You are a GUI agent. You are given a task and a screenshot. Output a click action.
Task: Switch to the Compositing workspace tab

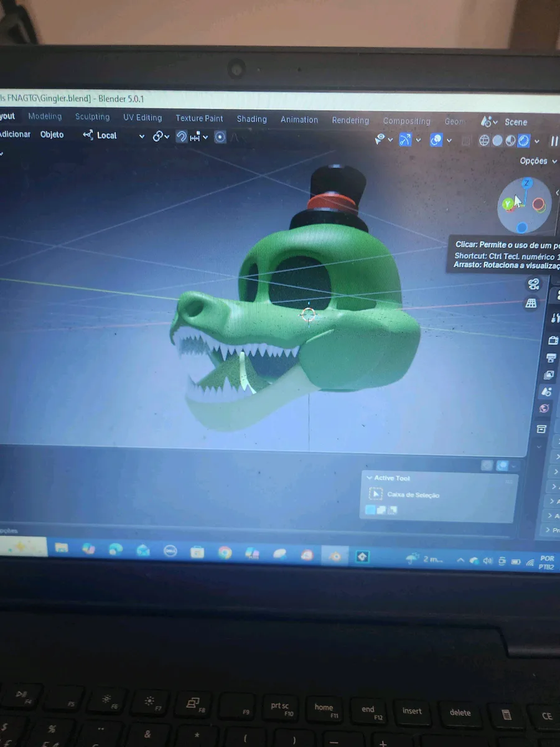406,121
